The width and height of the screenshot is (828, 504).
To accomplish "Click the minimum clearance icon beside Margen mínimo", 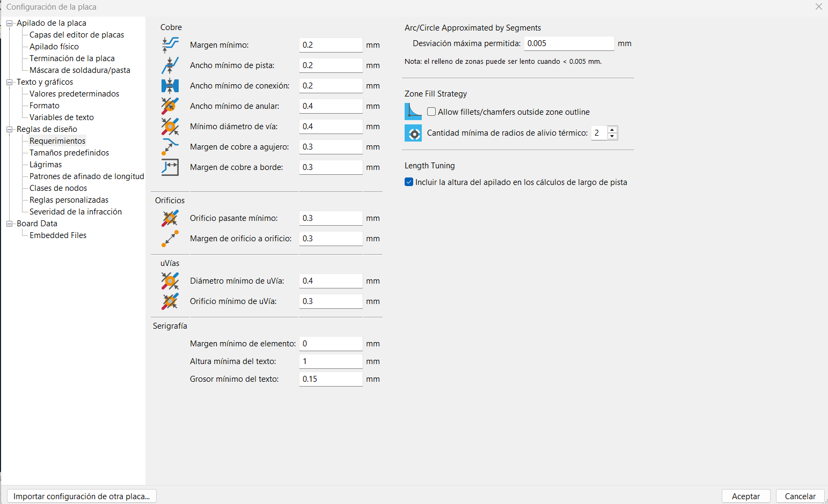I will (170, 45).
